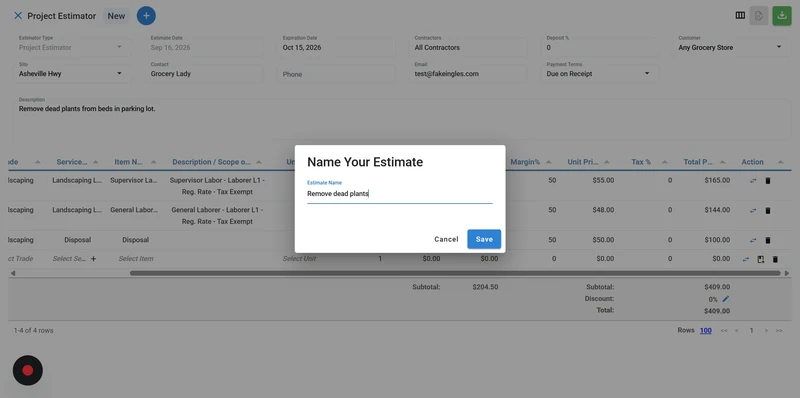The width and height of the screenshot is (800, 398).
Task: Click the green download save button
Action: click(782, 16)
